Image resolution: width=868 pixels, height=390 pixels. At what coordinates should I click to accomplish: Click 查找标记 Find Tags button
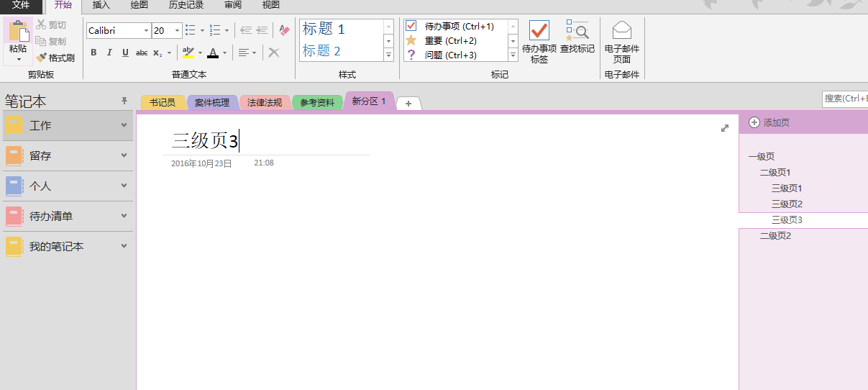click(577, 37)
